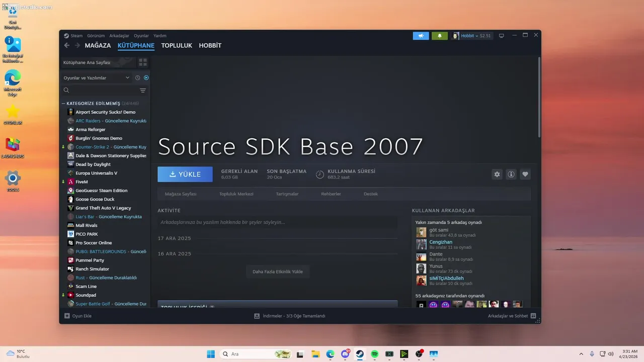This screenshot has height=362, width=644.
Task: Open the announcements megaphone button
Action: pos(421,36)
